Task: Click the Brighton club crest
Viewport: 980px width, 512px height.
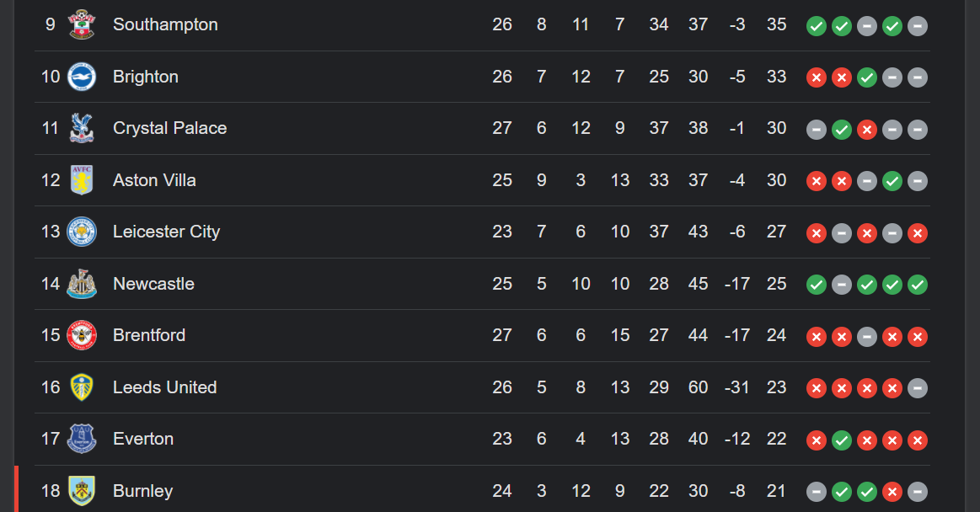Action: 81,77
